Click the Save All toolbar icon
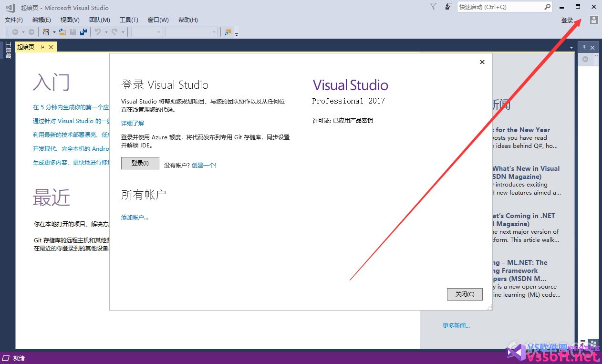This screenshot has width=602, height=364. [83, 32]
